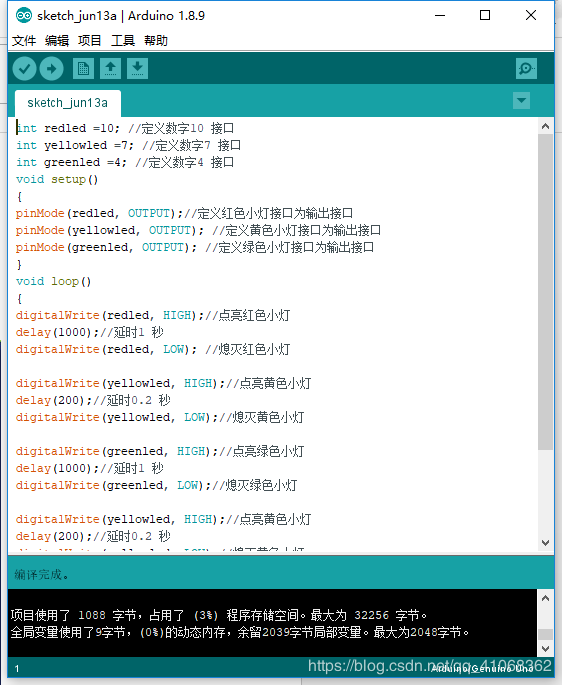Open the 文件 menu

(x=24, y=41)
